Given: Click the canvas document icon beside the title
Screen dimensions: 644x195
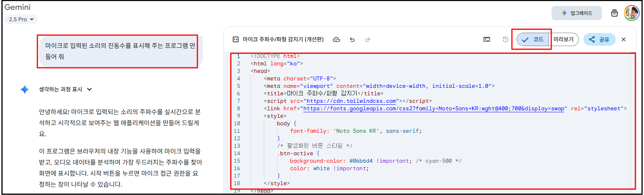Looking at the screenshot, I should tap(236, 39).
